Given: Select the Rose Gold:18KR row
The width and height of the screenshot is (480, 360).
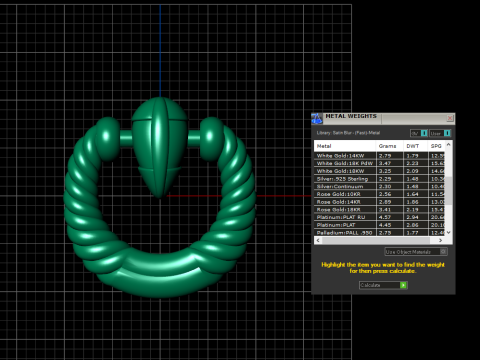Looking at the screenshot, I should point(379,209).
